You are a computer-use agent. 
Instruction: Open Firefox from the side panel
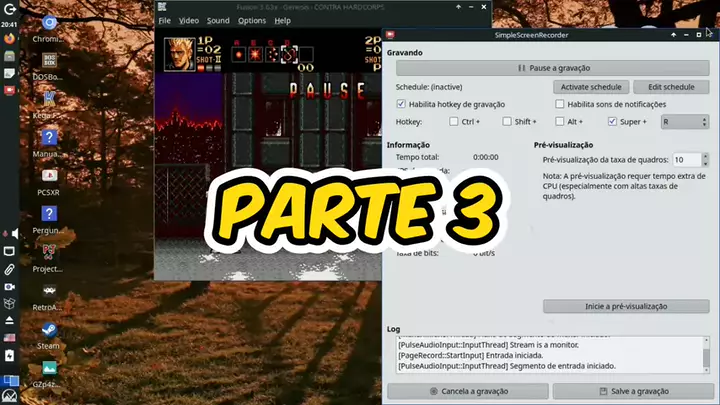pyautogui.click(x=9, y=39)
